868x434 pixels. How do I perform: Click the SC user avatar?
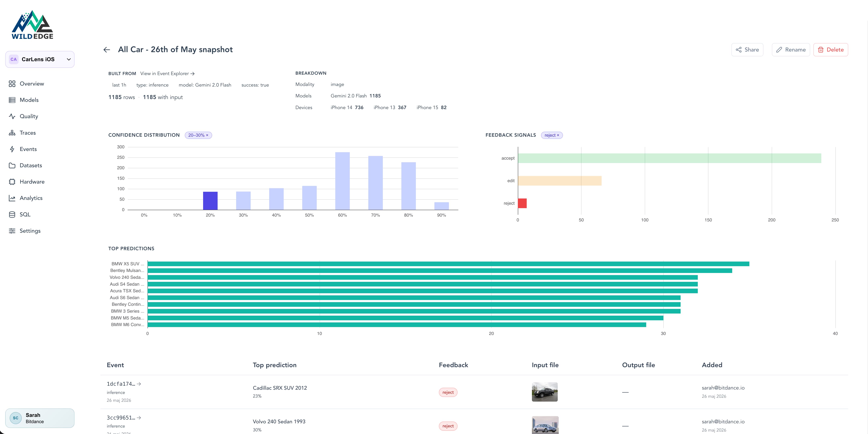[16, 418]
